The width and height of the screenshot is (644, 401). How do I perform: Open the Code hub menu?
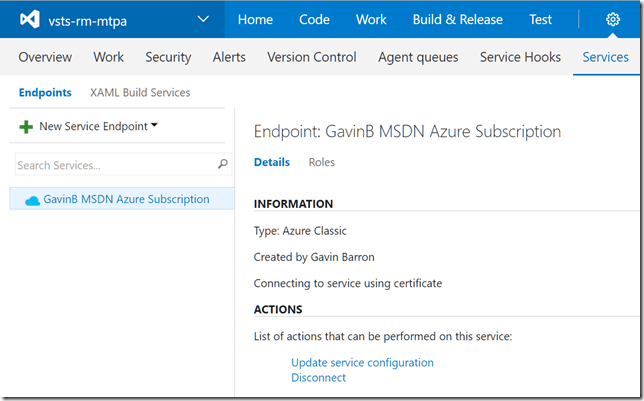pyautogui.click(x=314, y=20)
